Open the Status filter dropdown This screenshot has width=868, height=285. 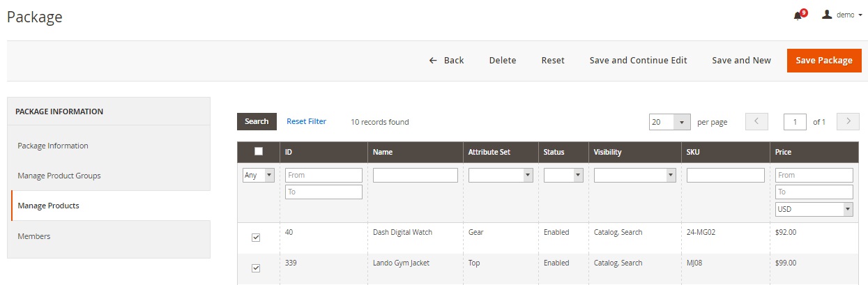click(563, 176)
